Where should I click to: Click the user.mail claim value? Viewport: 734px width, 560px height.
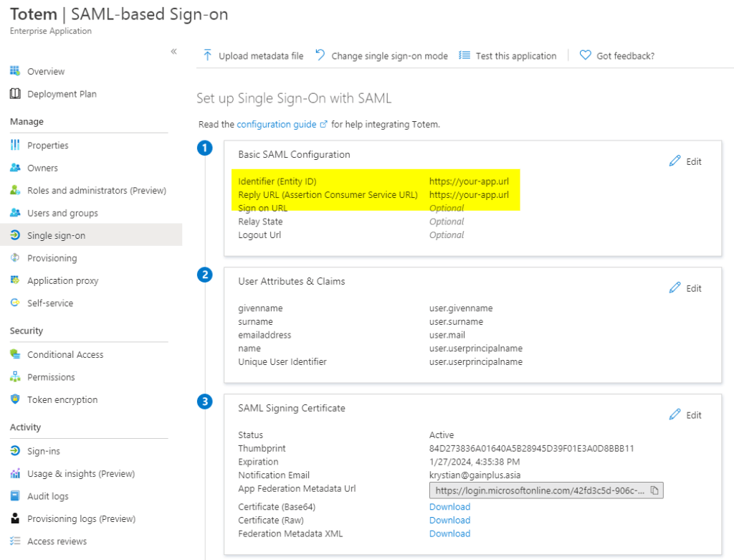(447, 335)
